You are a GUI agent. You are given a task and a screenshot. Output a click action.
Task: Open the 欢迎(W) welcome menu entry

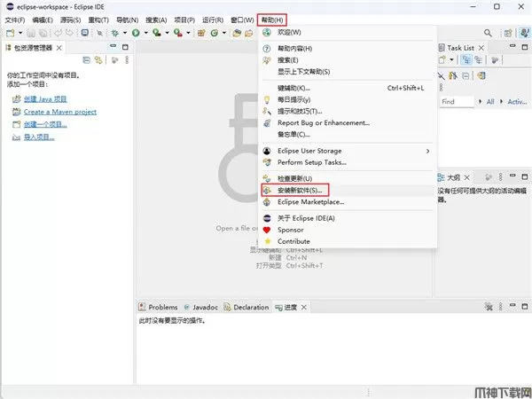348,32
